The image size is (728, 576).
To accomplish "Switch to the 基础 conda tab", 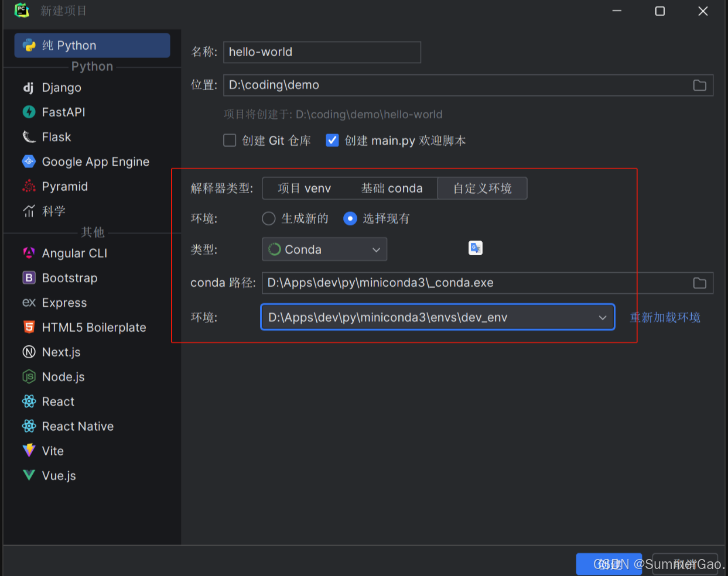I will pos(392,188).
